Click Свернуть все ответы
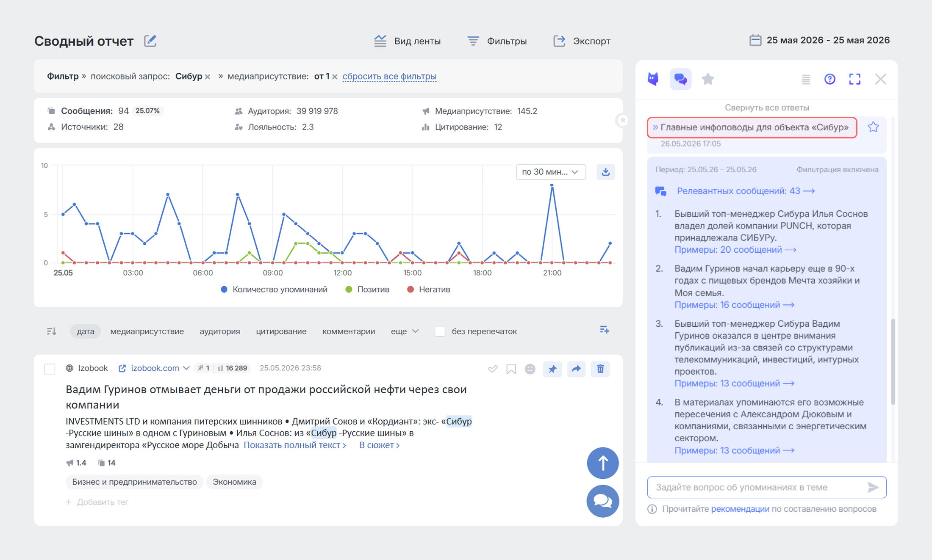This screenshot has width=932, height=560. tap(767, 108)
